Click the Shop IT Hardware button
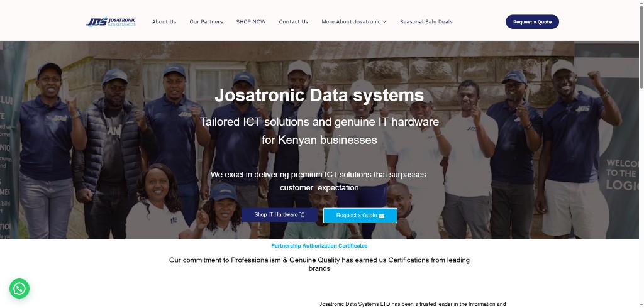The image size is (644, 308). [279, 215]
